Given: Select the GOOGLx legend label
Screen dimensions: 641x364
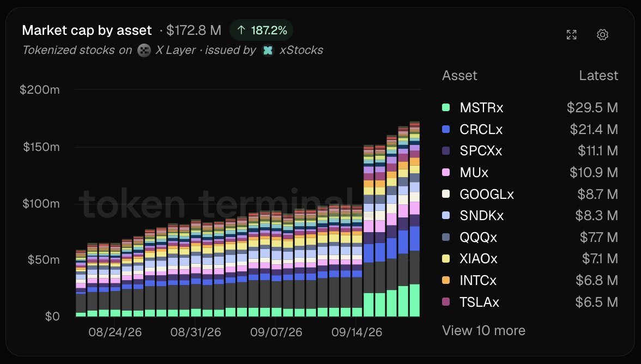Looking at the screenshot, I should [486, 194].
